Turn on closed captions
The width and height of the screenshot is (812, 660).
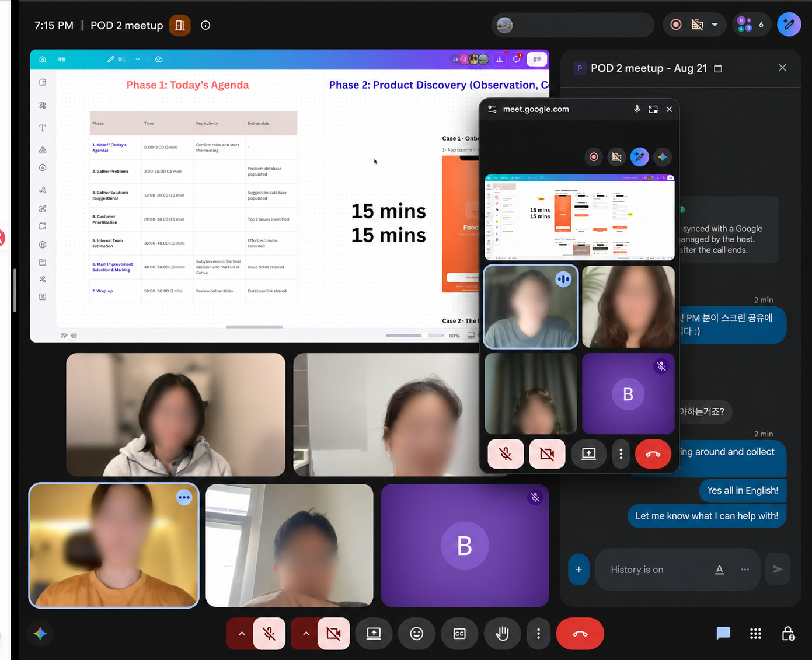(459, 634)
